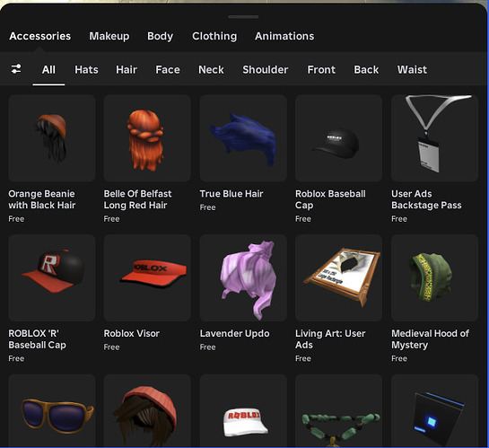Choose the Roblox Visor item image
Image resolution: width=489 pixels, height=448 pixels.
coord(147,277)
